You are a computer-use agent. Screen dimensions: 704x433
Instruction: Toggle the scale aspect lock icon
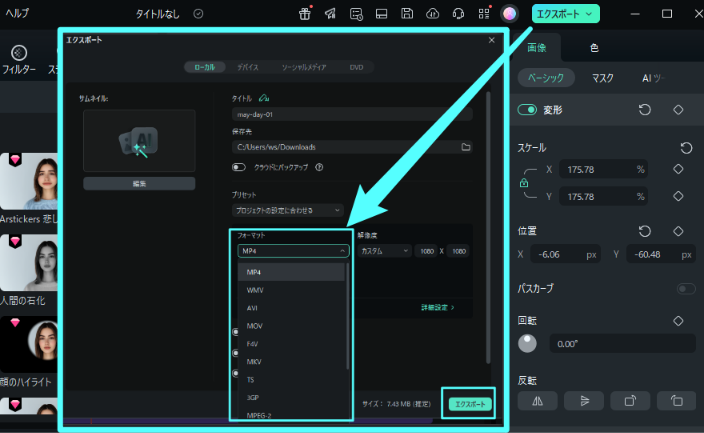524,183
